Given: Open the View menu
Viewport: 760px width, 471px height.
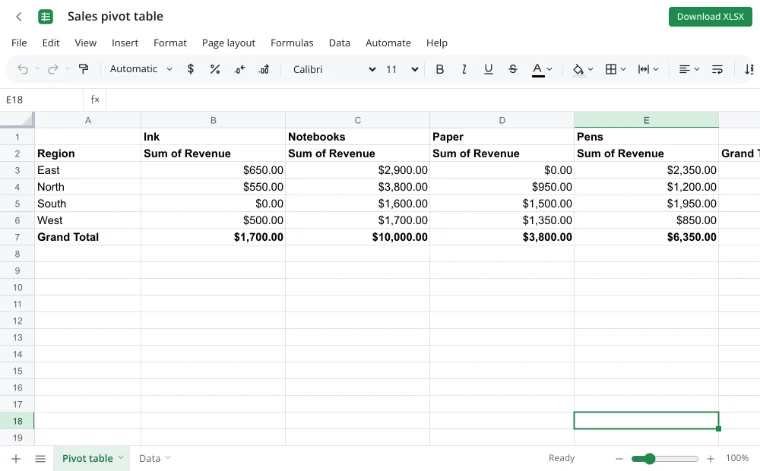Looking at the screenshot, I should point(85,43).
